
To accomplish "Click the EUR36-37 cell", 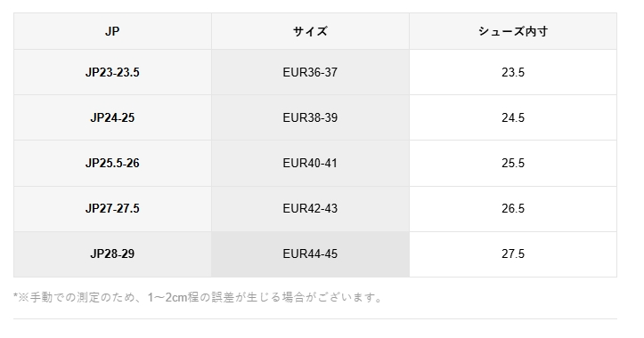I will [x=310, y=72].
